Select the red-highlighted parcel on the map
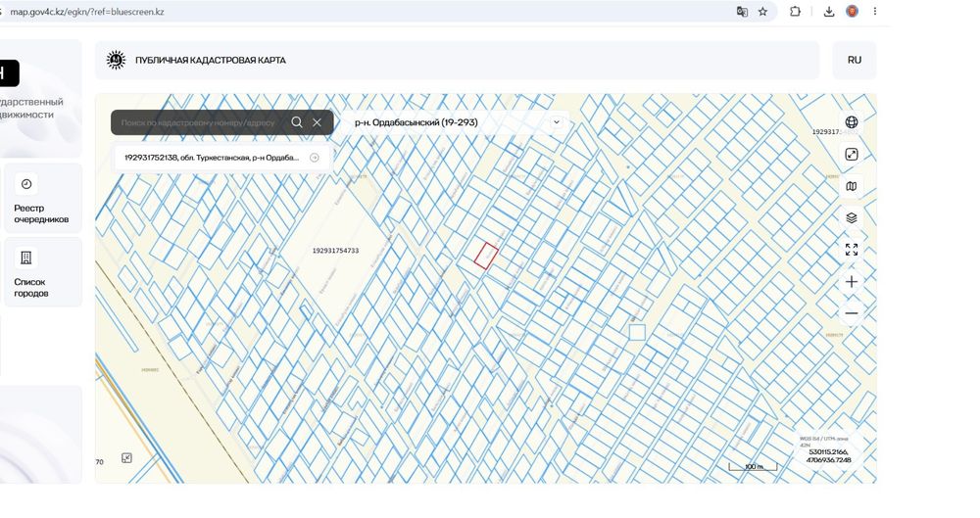 pos(486,257)
